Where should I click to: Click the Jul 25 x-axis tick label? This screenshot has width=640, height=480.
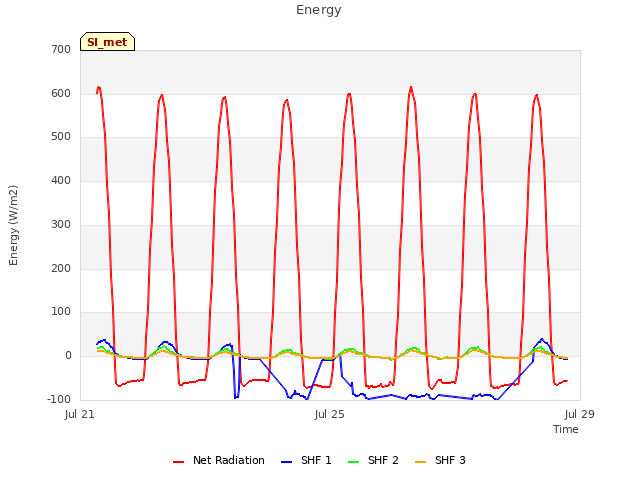[329, 414]
